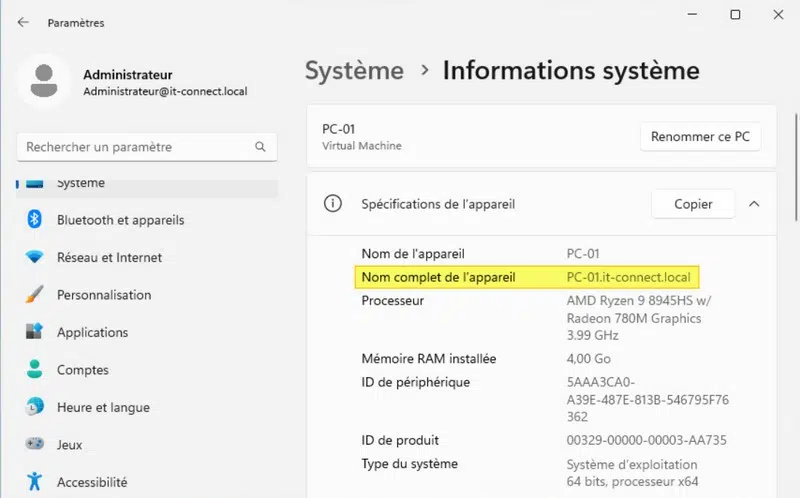Click the ID de périphérique value 5AAA3CA0
Image resolution: width=800 pixels, height=498 pixels.
point(647,400)
